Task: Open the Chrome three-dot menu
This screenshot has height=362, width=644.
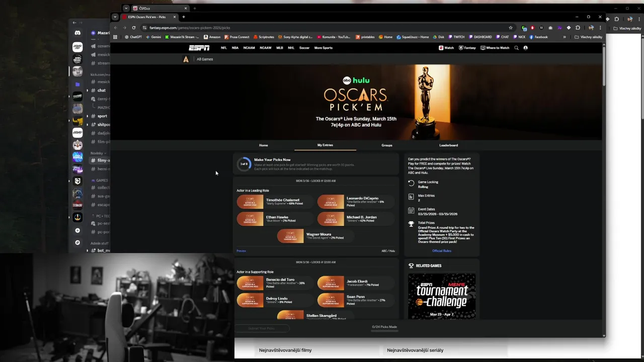Action: click(600, 28)
